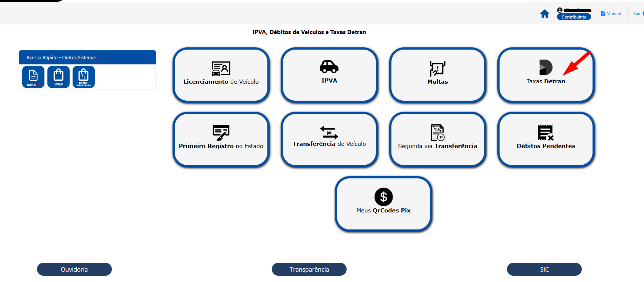Click the Contribuinte profile badge
Image resolution: width=644 pixels, height=282 pixels.
point(574,17)
